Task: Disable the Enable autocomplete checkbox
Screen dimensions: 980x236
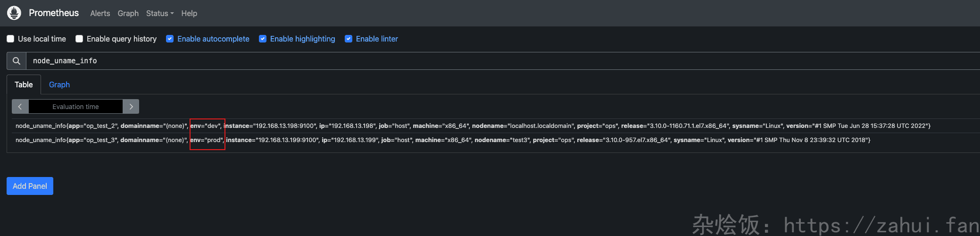Action: coord(170,39)
